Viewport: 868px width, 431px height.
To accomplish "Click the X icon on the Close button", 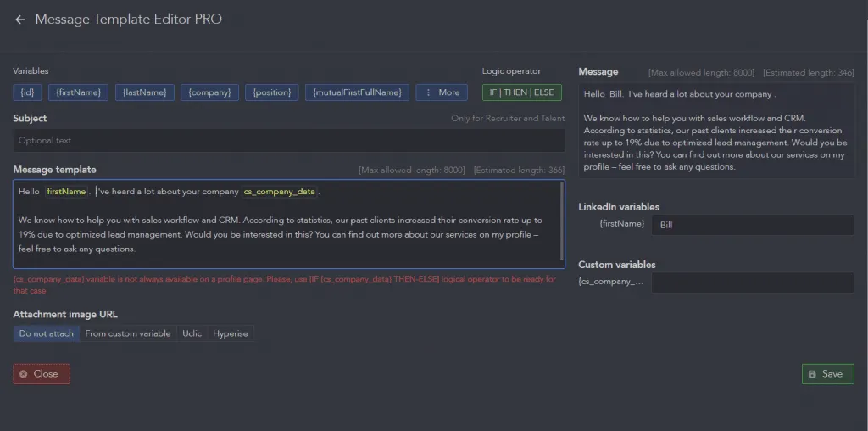I will pos(23,374).
